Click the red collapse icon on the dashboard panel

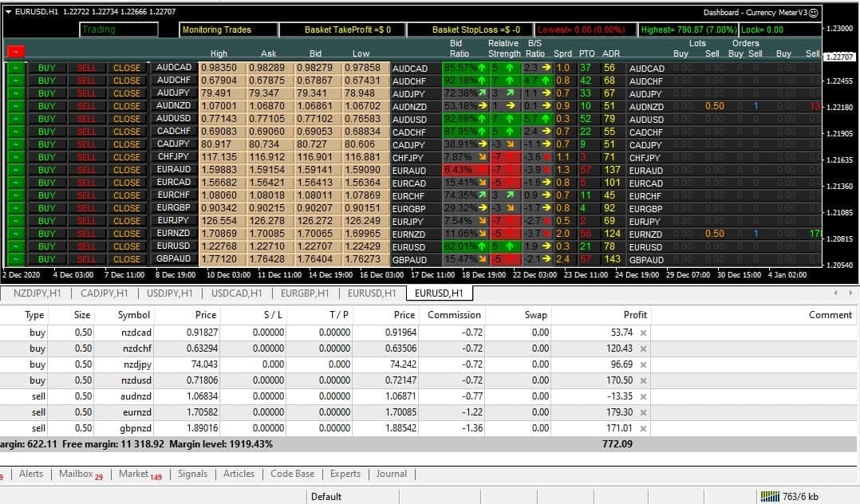[x=15, y=51]
